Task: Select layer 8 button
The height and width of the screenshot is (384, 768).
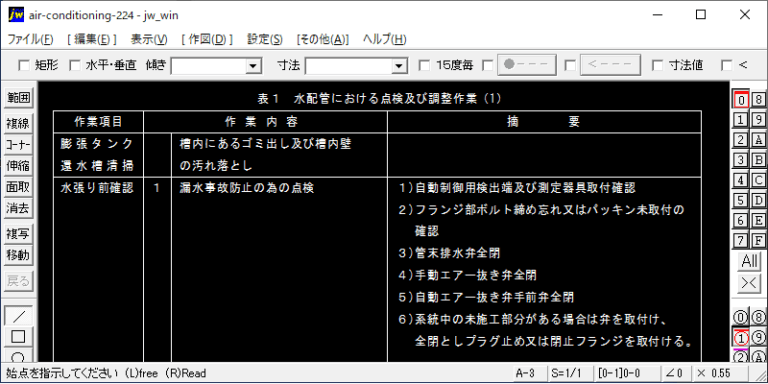Action: click(758, 100)
